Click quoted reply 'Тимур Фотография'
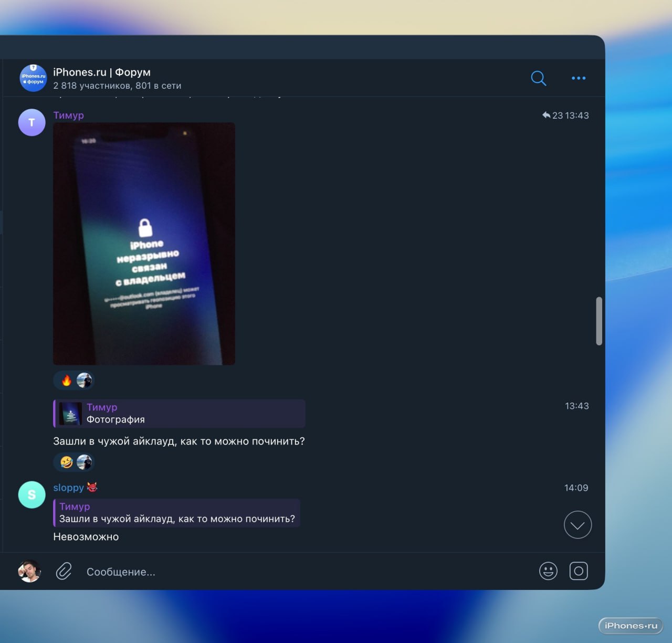This screenshot has height=643, width=672. [179, 414]
